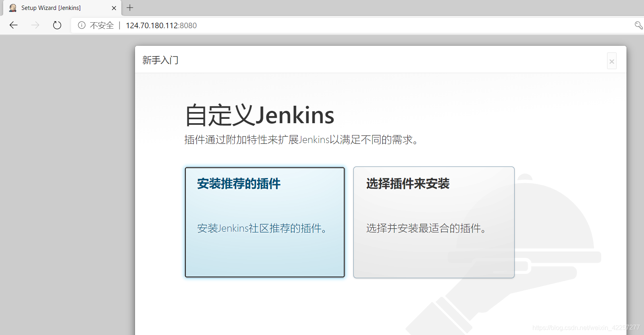Click the 自定义Jenkins heading
644x335 pixels.
(x=259, y=115)
